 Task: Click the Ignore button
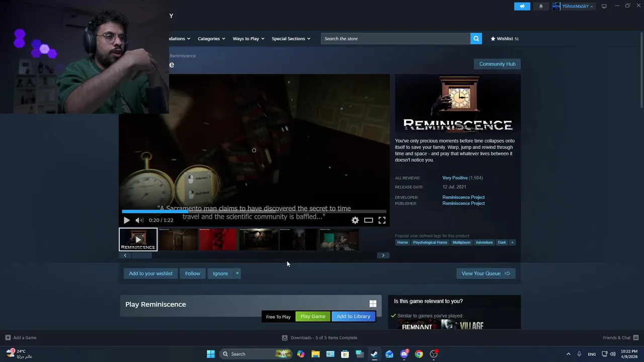tap(220, 274)
